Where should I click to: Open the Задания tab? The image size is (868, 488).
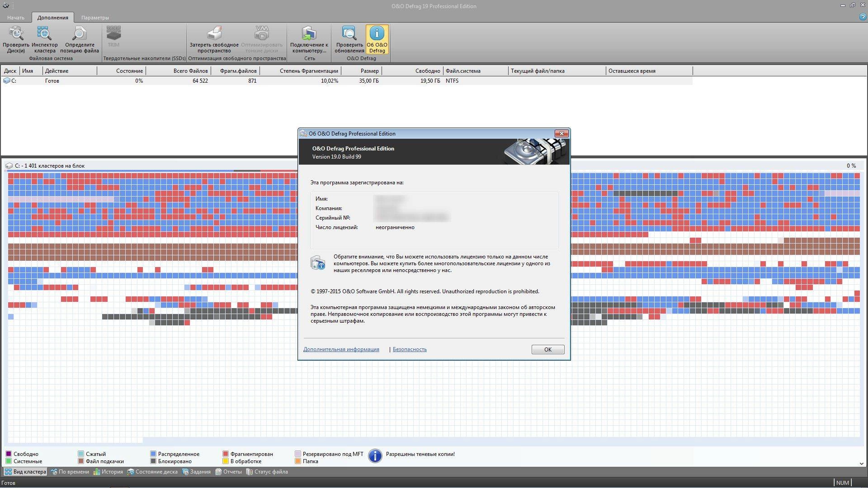[197, 472]
